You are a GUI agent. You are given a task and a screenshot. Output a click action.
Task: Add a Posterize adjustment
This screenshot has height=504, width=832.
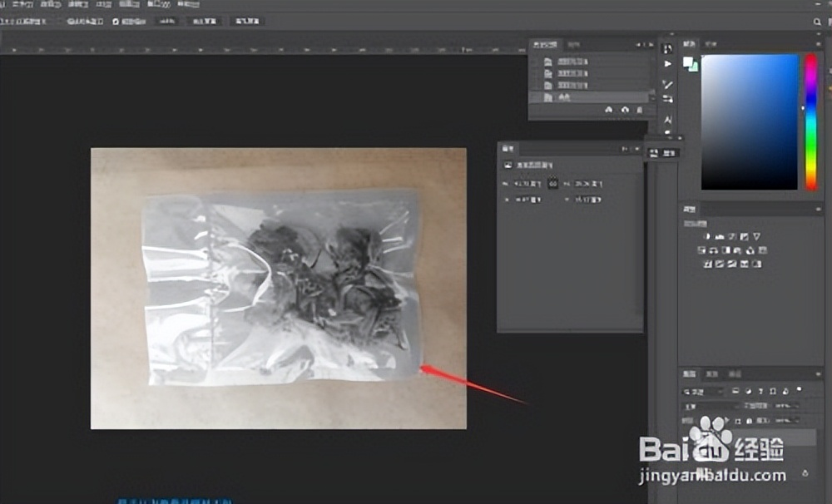(x=720, y=264)
